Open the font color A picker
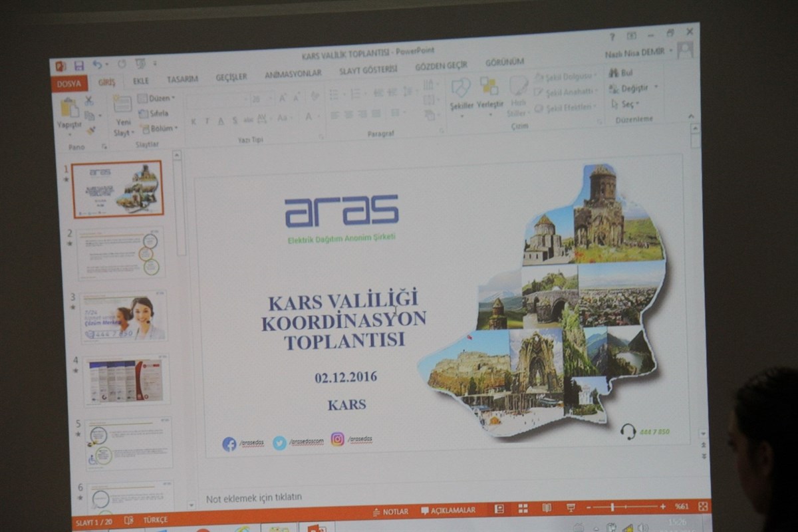Image resolution: width=798 pixels, height=532 pixels. [309, 117]
